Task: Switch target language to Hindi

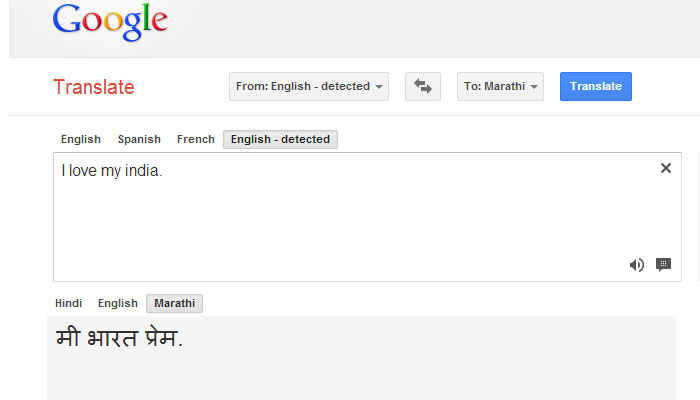Action: click(68, 304)
